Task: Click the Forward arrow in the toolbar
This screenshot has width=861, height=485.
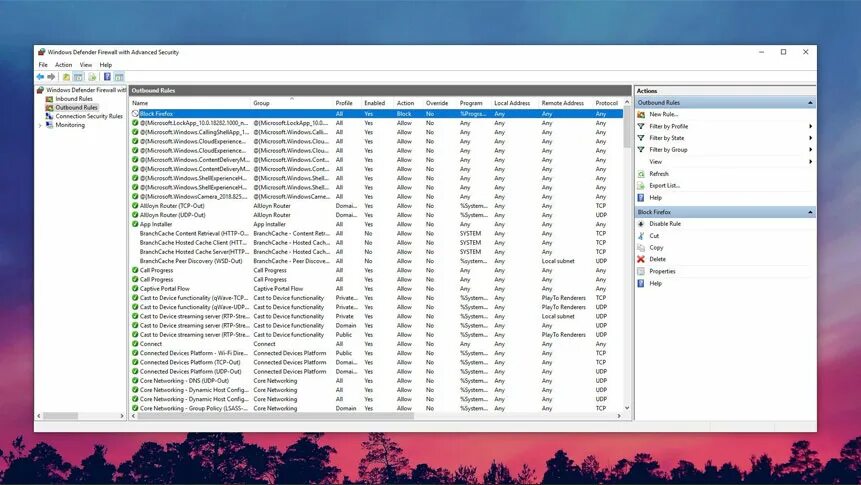Action: pos(51,77)
